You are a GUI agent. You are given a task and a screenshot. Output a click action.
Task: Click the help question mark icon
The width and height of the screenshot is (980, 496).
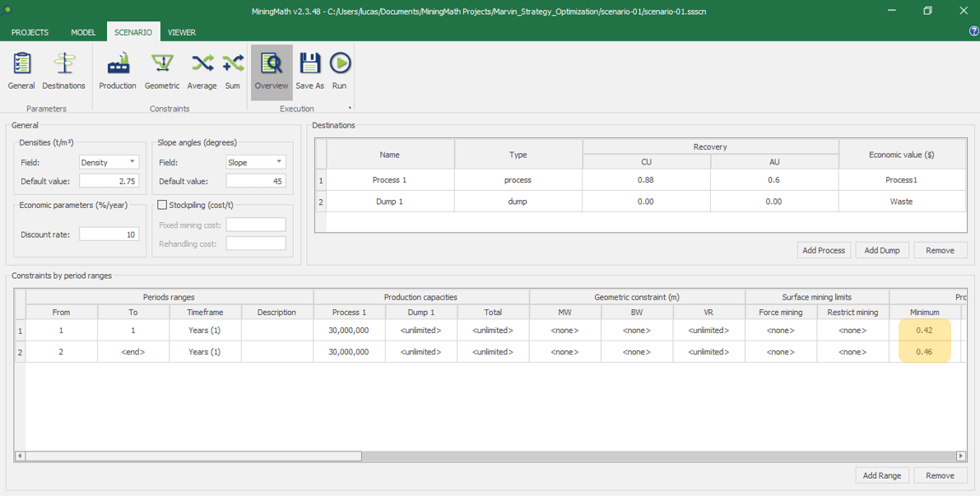click(974, 31)
